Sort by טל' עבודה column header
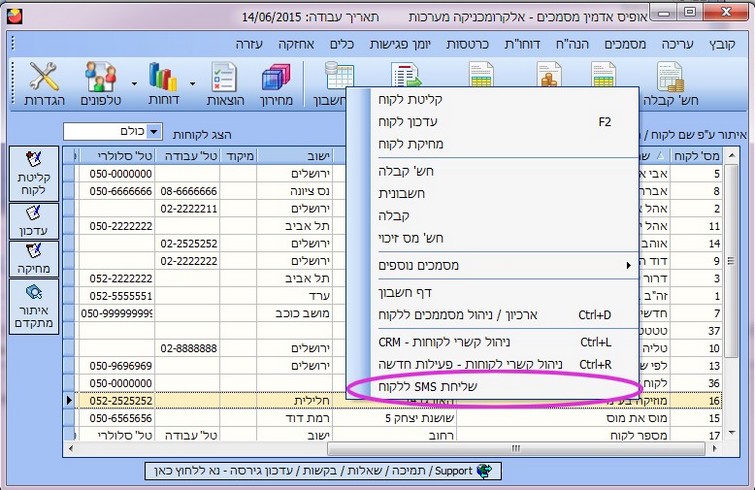Image resolution: width=755 pixels, height=490 pixels. tap(187, 156)
